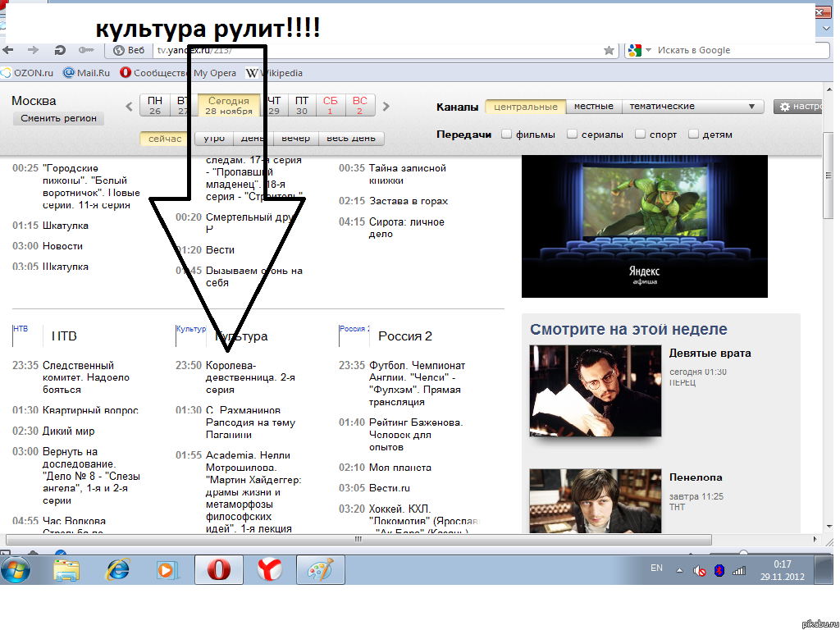Select the центральные channels tab
This screenshot has height=630, width=840.
point(526,107)
